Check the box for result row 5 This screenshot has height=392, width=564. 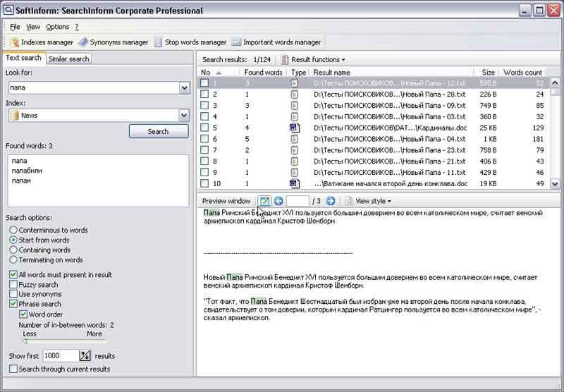pyautogui.click(x=204, y=128)
